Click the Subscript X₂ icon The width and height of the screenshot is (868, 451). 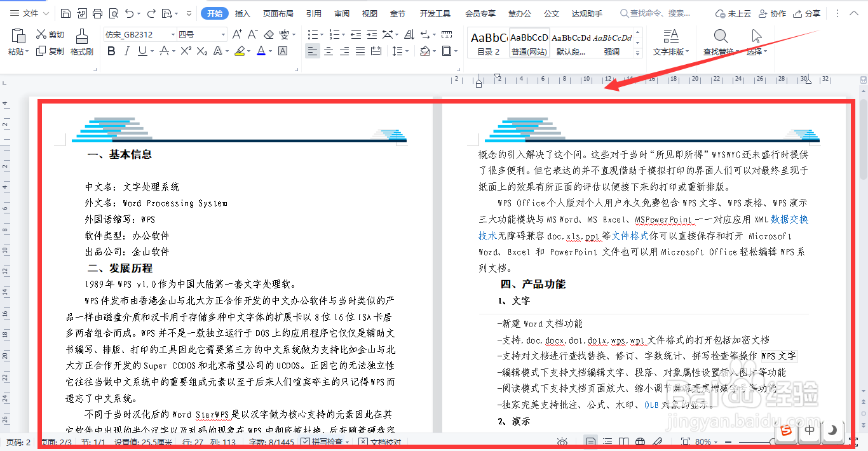click(x=202, y=51)
